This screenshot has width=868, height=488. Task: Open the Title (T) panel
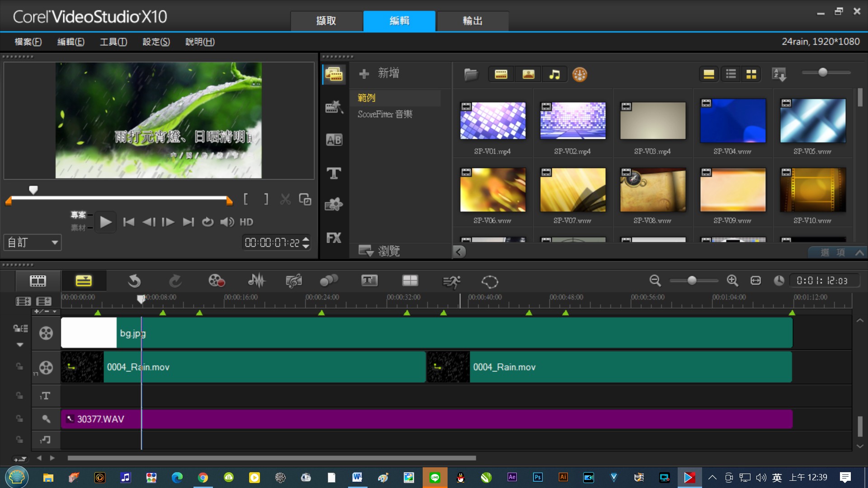(334, 173)
